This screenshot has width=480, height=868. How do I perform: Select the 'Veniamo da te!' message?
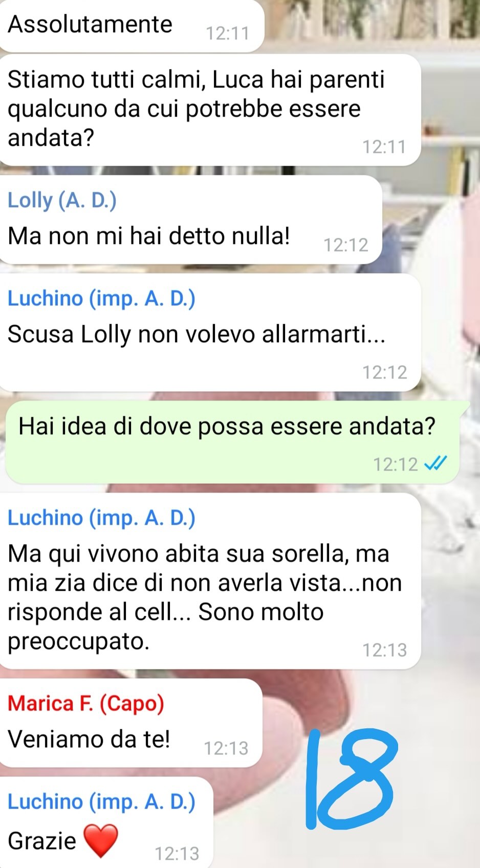tap(131, 723)
